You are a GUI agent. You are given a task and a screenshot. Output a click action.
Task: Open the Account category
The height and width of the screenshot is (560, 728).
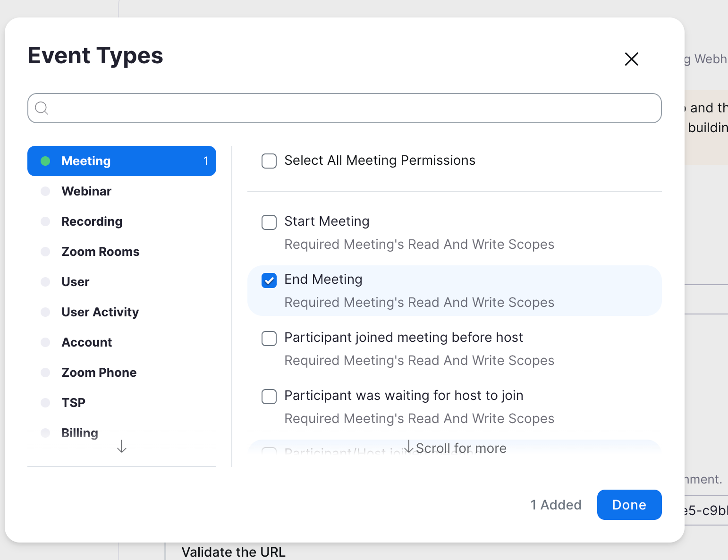[x=122, y=342]
